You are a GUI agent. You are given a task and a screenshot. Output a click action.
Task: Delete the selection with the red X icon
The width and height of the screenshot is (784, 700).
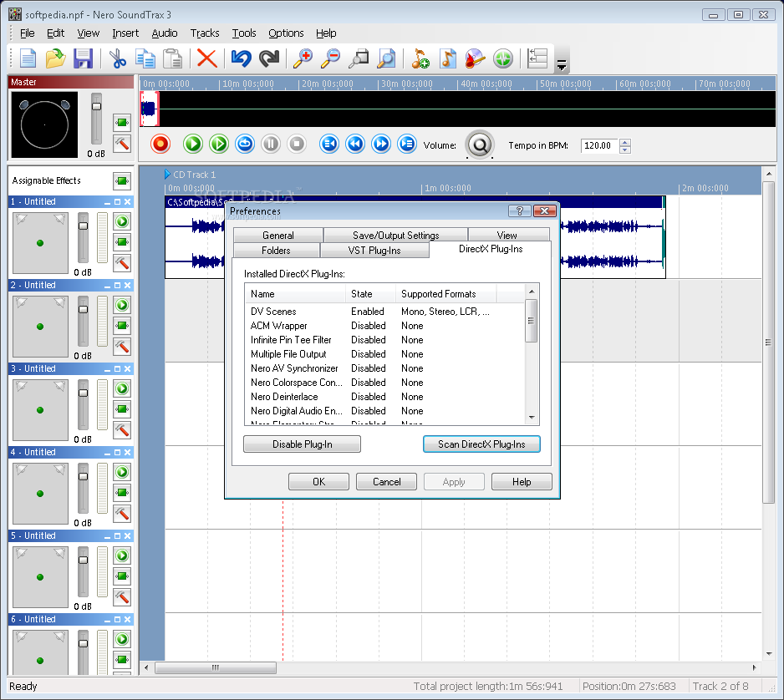tap(206, 59)
